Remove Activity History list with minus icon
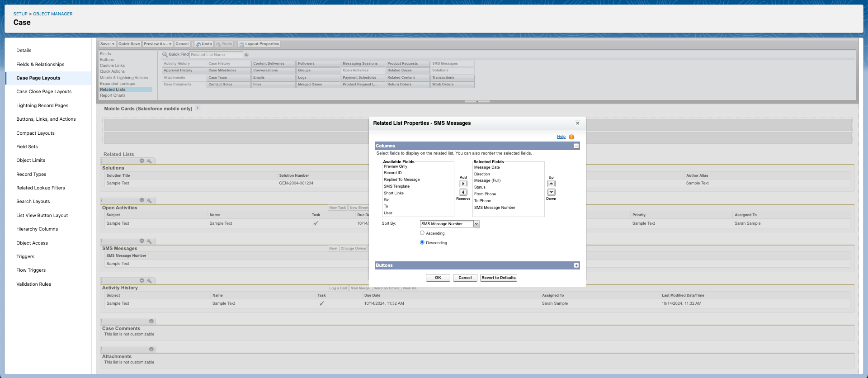This screenshot has width=868, height=378. (142, 281)
